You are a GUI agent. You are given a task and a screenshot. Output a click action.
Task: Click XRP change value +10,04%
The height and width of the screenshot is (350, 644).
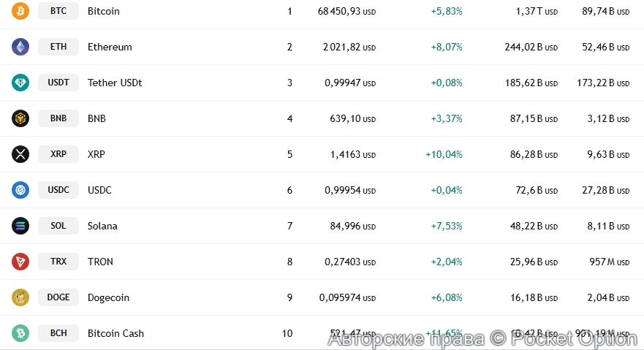pos(444,154)
